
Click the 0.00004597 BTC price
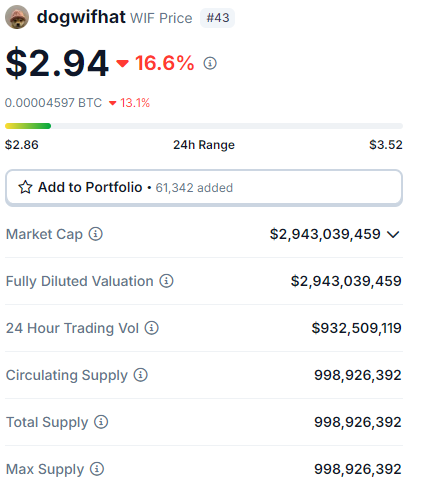53,103
